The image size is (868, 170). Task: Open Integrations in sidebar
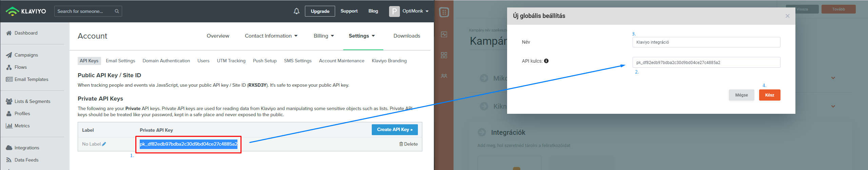[23, 148]
